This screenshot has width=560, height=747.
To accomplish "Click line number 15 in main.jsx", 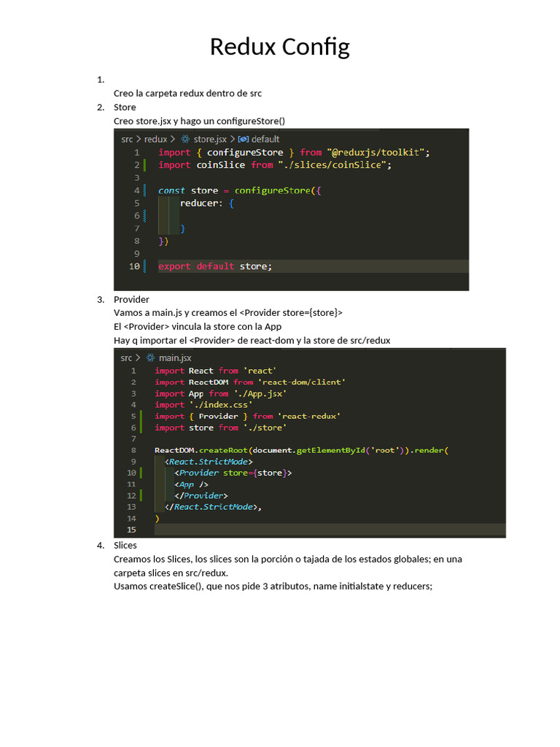I will 131,530.
